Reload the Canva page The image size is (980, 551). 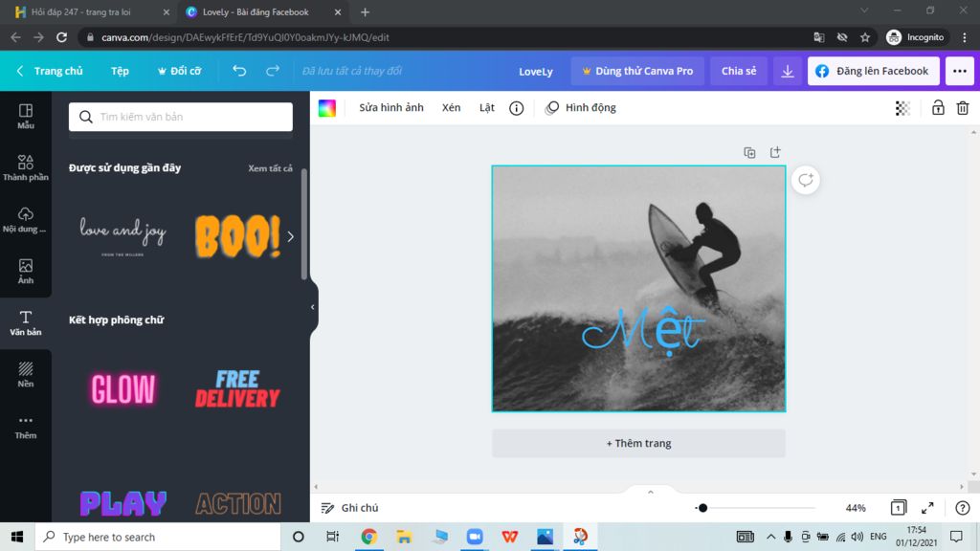[x=61, y=37]
